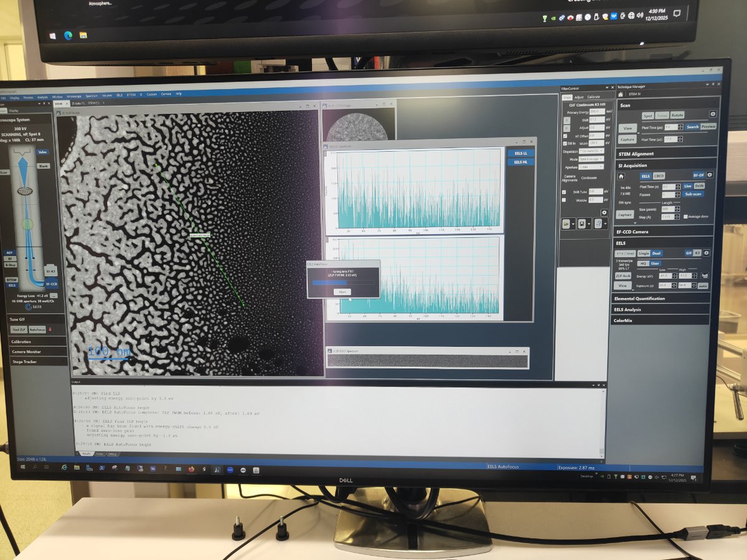This screenshot has height=560, width=747.
Task: Click the SI Acquisition home icon
Action: pyautogui.click(x=621, y=176)
